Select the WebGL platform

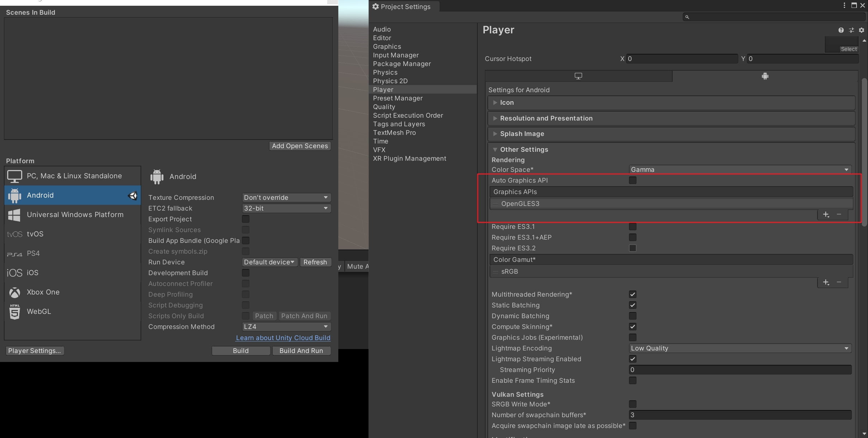click(x=39, y=311)
